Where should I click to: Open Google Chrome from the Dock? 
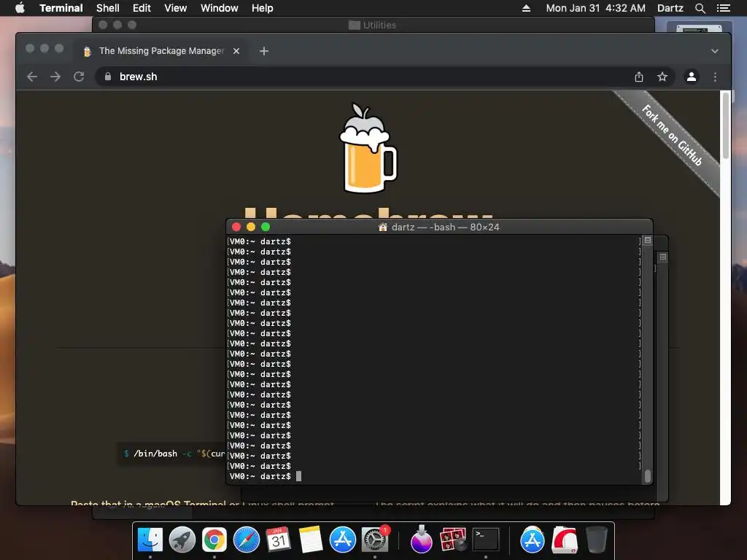point(214,540)
